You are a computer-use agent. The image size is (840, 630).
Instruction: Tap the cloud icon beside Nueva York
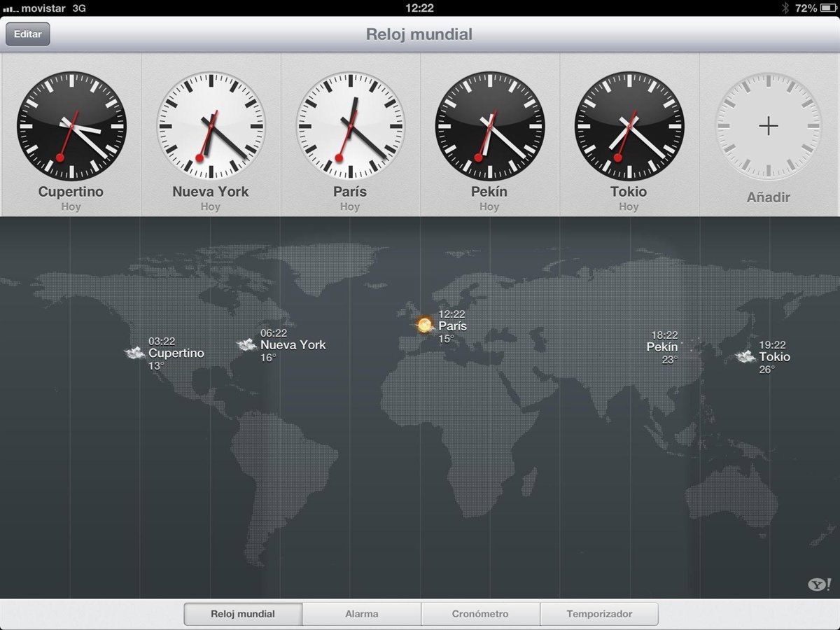click(246, 344)
